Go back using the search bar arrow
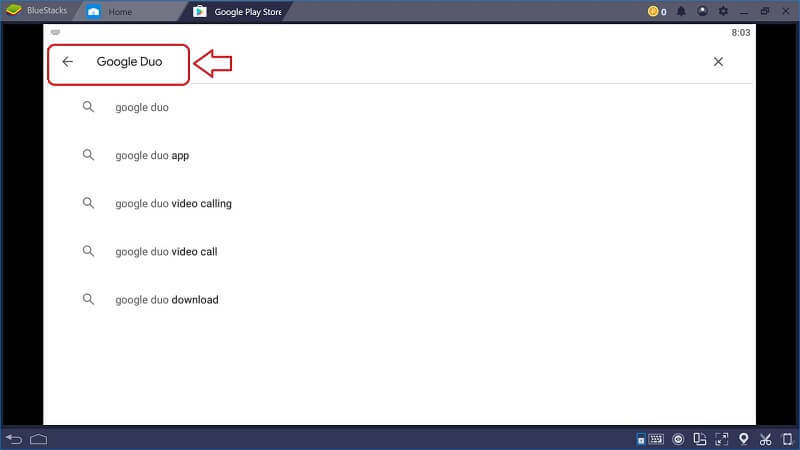 pyautogui.click(x=67, y=62)
